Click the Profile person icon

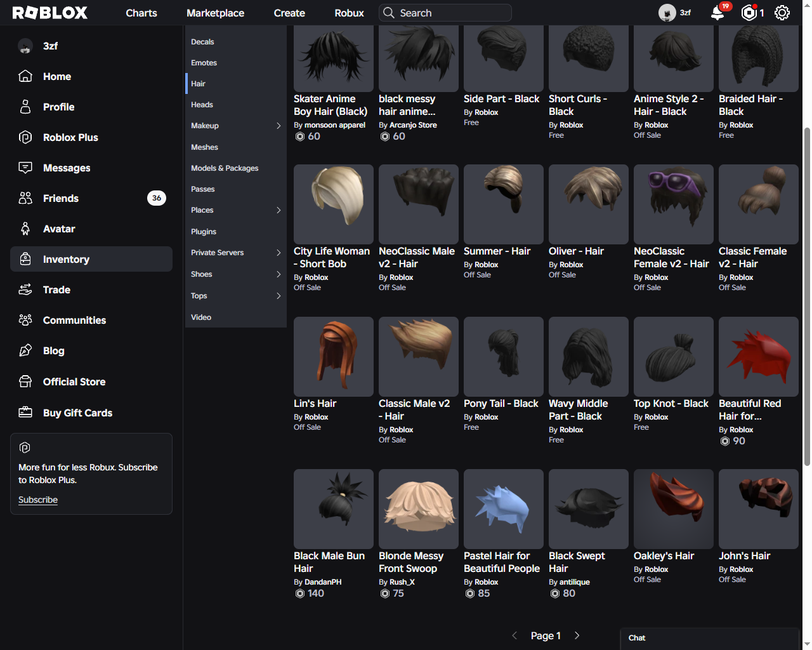click(x=25, y=107)
